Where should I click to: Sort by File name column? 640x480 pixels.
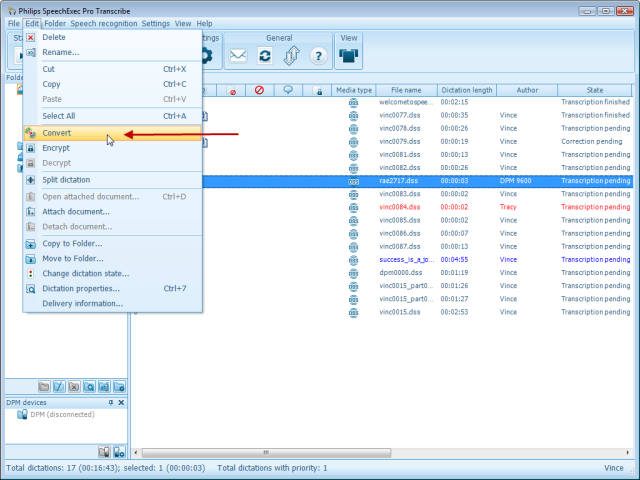tap(406, 90)
